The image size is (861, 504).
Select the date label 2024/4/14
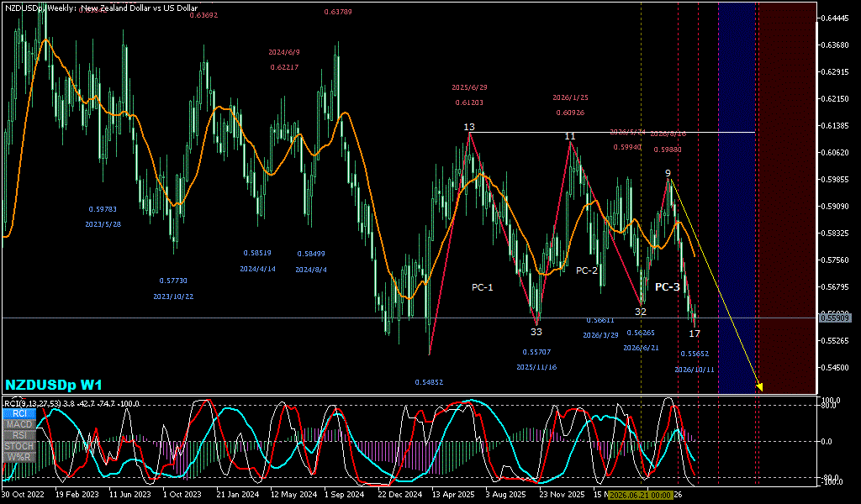pos(257,269)
